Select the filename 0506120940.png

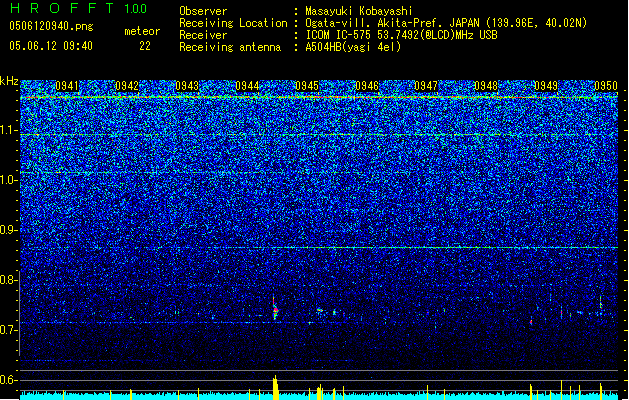[x=51, y=27]
